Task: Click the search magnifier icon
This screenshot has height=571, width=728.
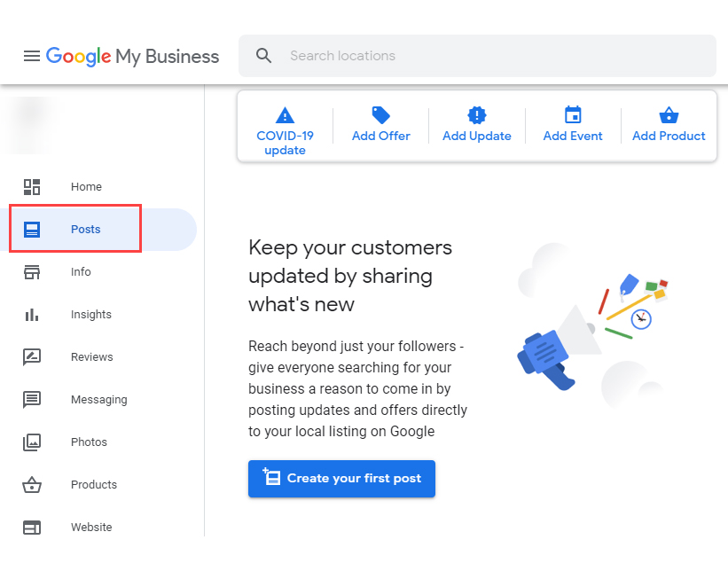Action: coord(263,56)
